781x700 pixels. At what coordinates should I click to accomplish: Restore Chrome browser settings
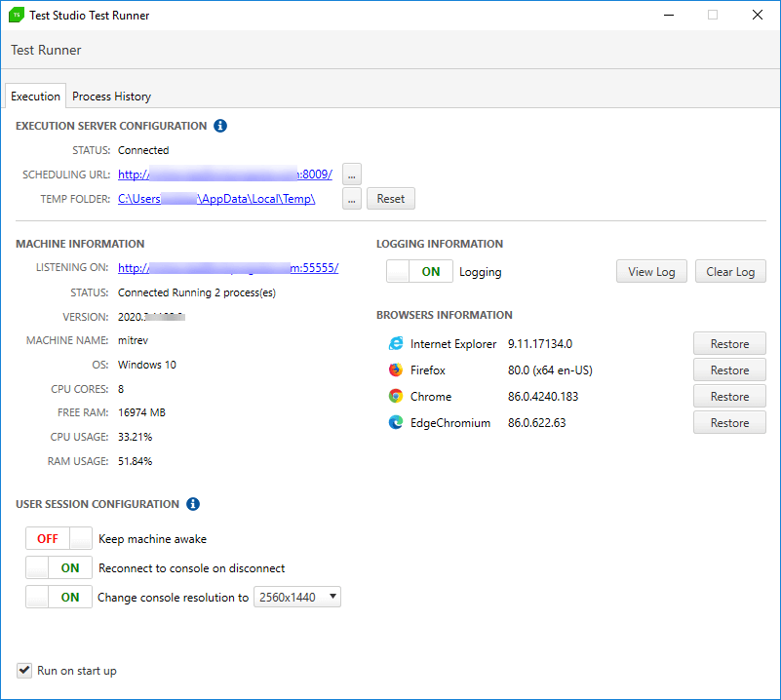click(729, 396)
